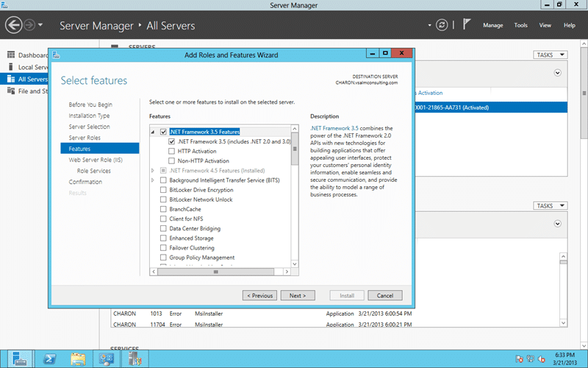
Task: Click the Next button in wizard
Action: coord(298,296)
